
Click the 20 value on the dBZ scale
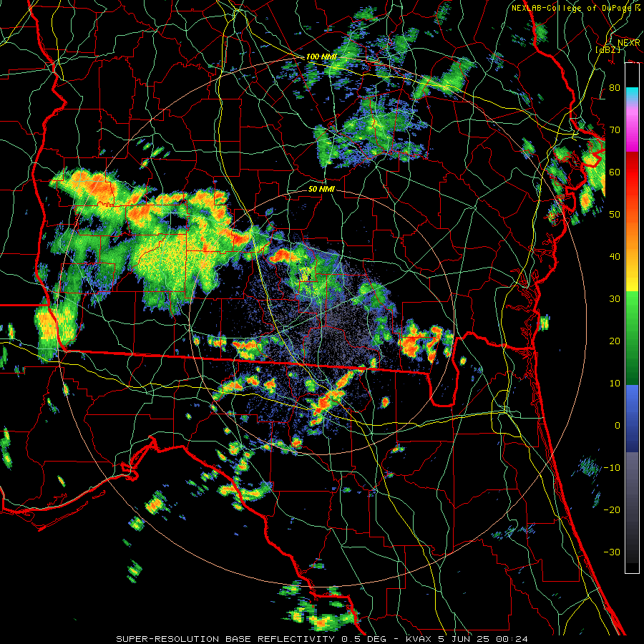point(615,341)
